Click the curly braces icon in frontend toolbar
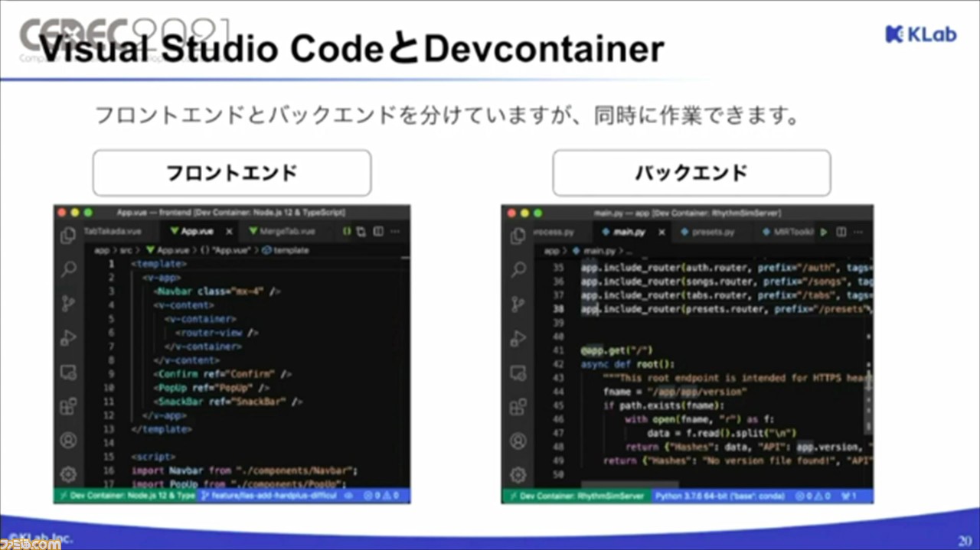980x550 pixels. (347, 231)
